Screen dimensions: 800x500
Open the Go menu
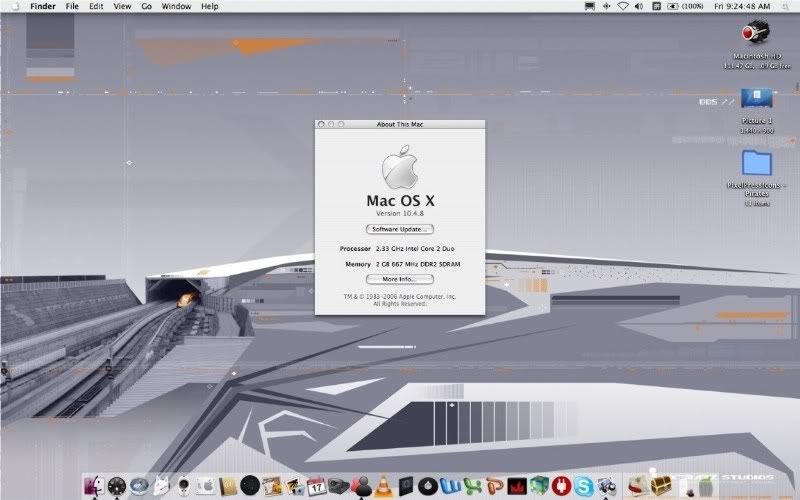pos(146,6)
